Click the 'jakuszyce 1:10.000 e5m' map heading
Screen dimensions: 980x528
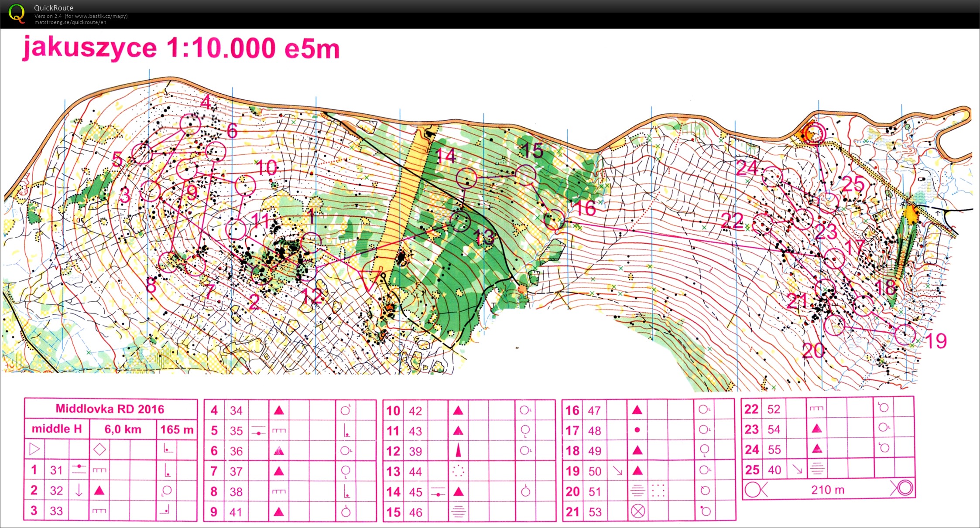pyautogui.click(x=181, y=48)
